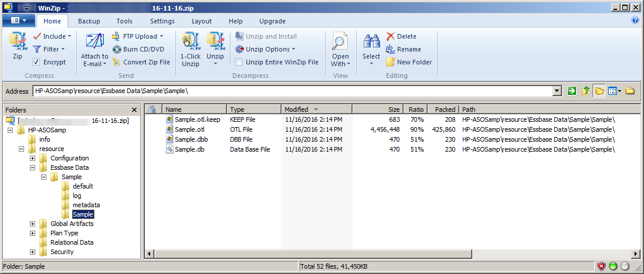Open the view style dropdown icon
The image size is (644, 274).
(615, 91)
